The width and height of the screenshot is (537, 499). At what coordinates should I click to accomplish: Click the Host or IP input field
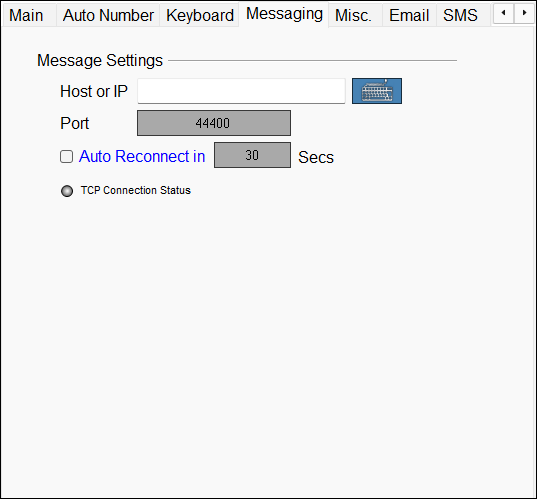click(241, 91)
